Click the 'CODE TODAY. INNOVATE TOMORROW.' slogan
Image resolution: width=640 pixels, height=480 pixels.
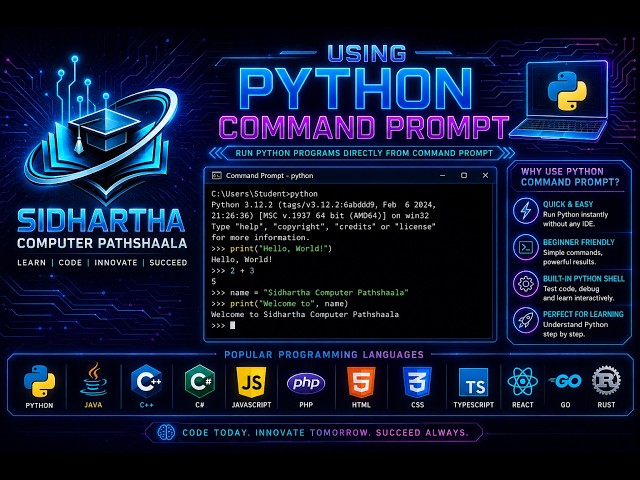(x=276, y=433)
